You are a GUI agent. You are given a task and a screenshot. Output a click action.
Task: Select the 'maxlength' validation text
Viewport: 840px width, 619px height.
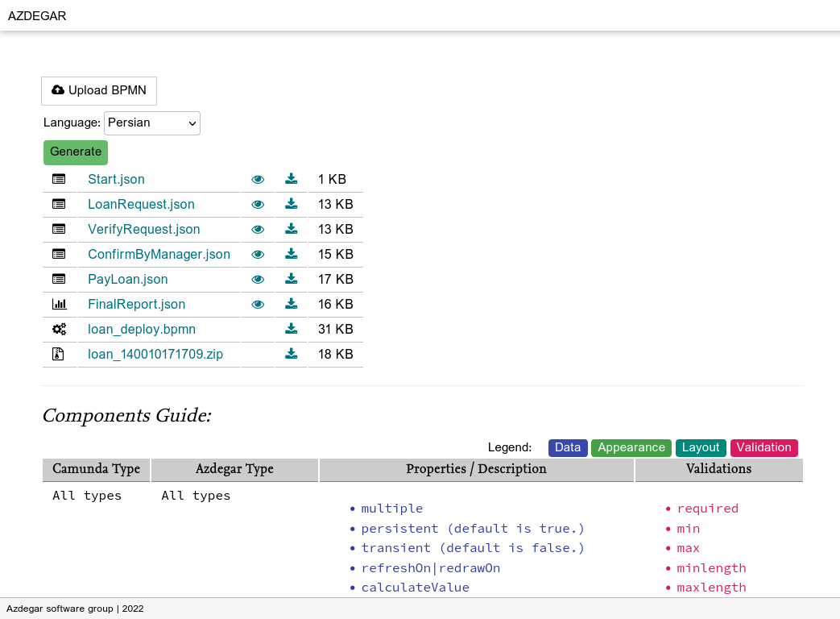click(711, 588)
